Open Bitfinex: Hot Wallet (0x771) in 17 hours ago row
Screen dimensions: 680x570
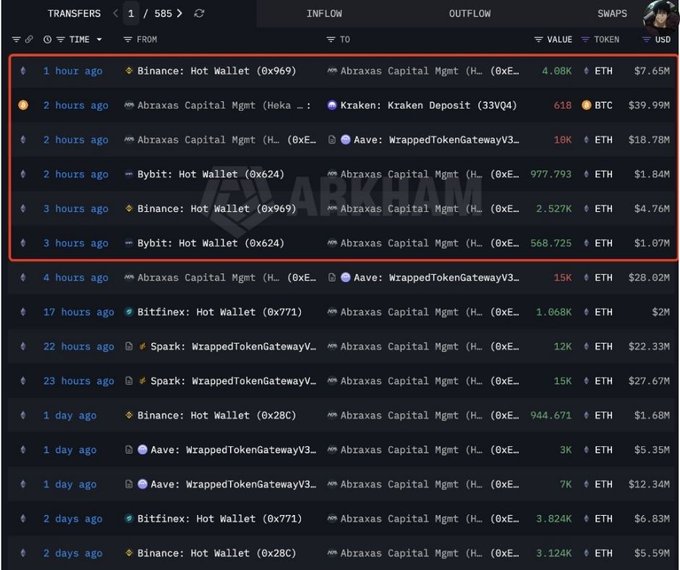pos(219,312)
